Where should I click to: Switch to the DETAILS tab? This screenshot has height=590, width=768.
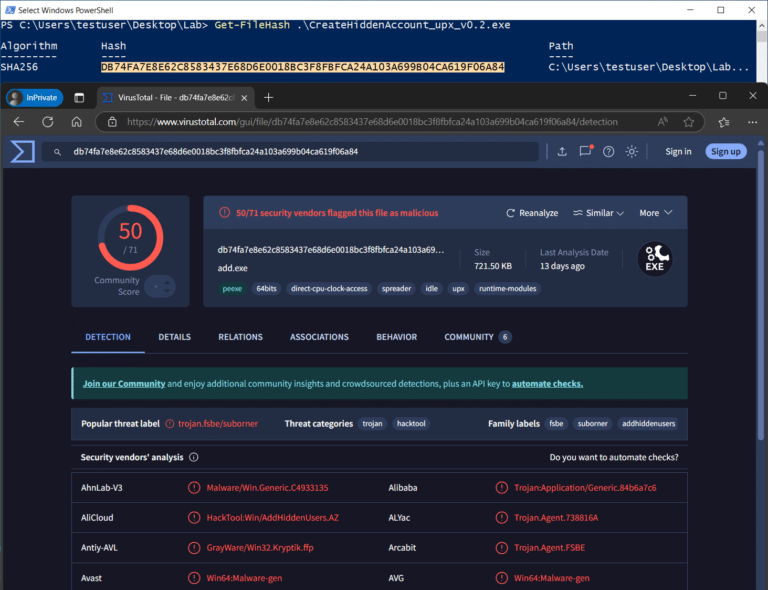coord(174,337)
